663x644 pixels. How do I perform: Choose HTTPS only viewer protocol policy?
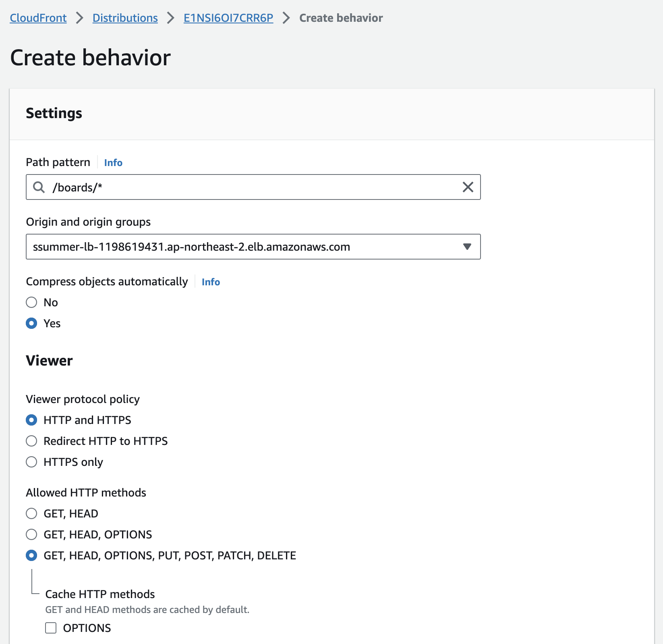click(31, 462)
